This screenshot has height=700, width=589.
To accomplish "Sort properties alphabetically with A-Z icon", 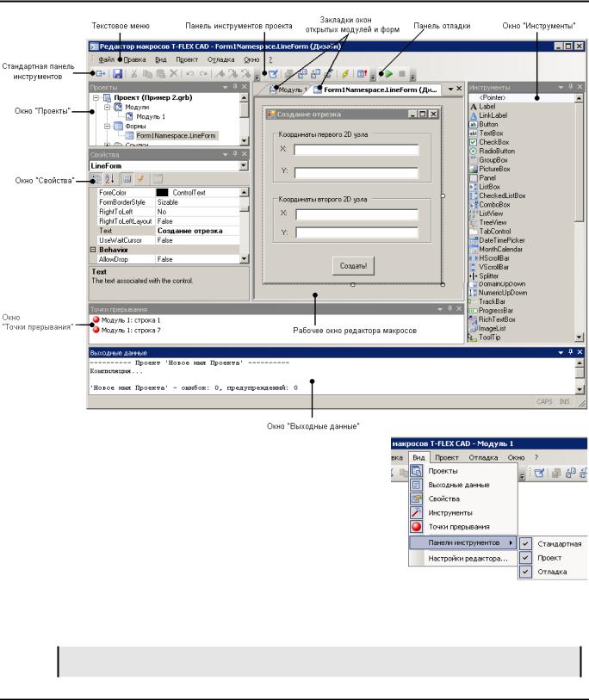I will 109,179.
